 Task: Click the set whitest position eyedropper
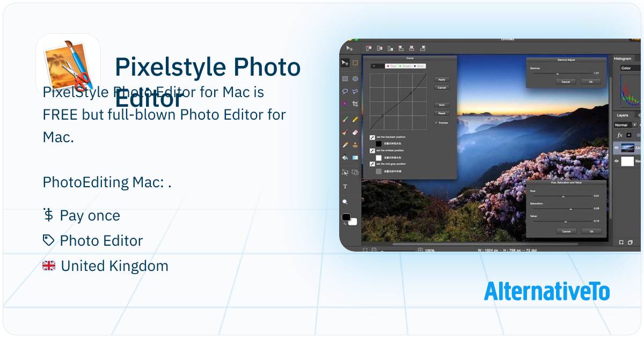[x=372, y=151]
